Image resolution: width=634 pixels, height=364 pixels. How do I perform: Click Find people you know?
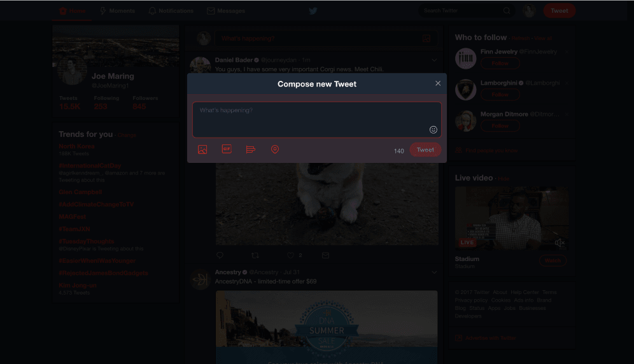pyautogui.click(x=491, y=150)
